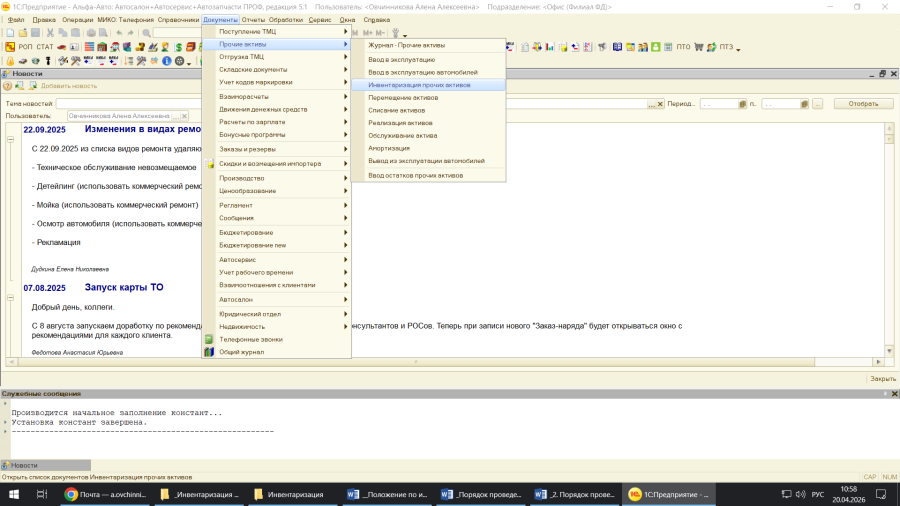The height and width of the screenshot is (506, 900).
Task: Click the Закрыть link in Новости
Action: click(x=883, y=379)
